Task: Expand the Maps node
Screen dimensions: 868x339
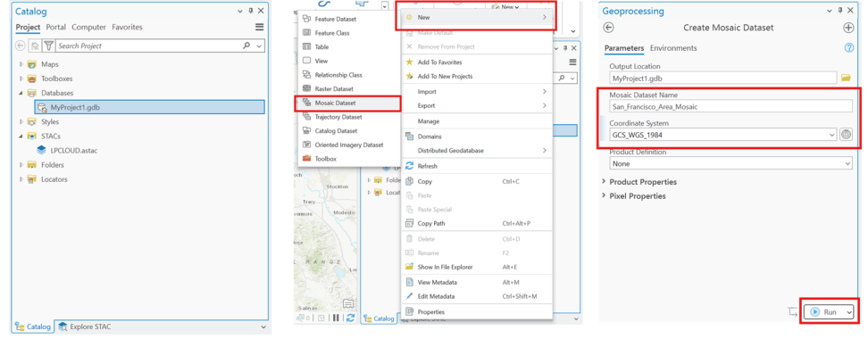Action: [x=21, y=64]
